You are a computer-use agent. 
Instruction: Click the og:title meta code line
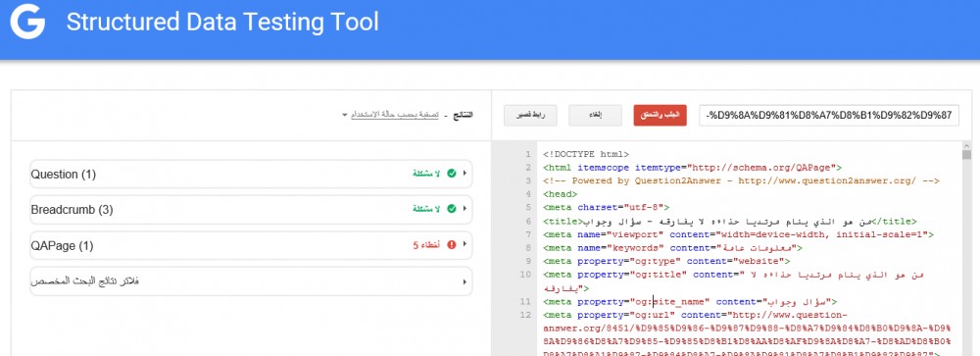coord(733,281)
